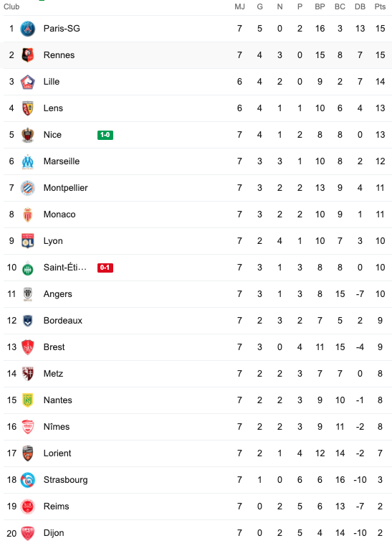The width and height of the screenshot is (392, 551).
Task: Open the Monaco team link
Action: (59, 215)
